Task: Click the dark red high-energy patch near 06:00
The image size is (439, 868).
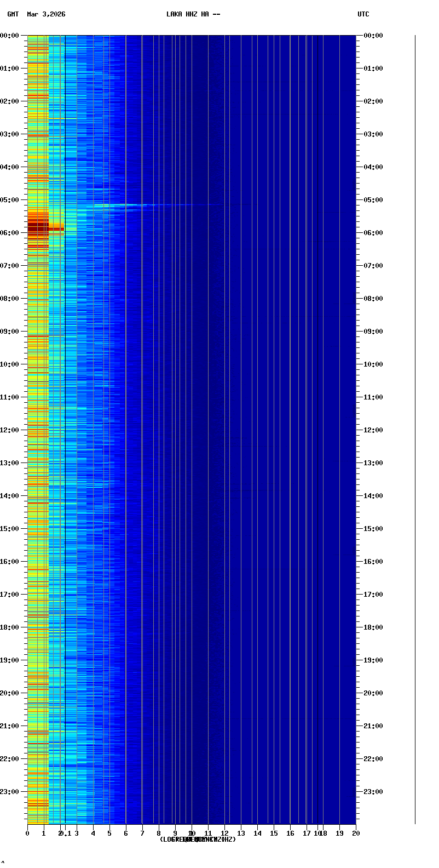Action: tap(38, 227)
